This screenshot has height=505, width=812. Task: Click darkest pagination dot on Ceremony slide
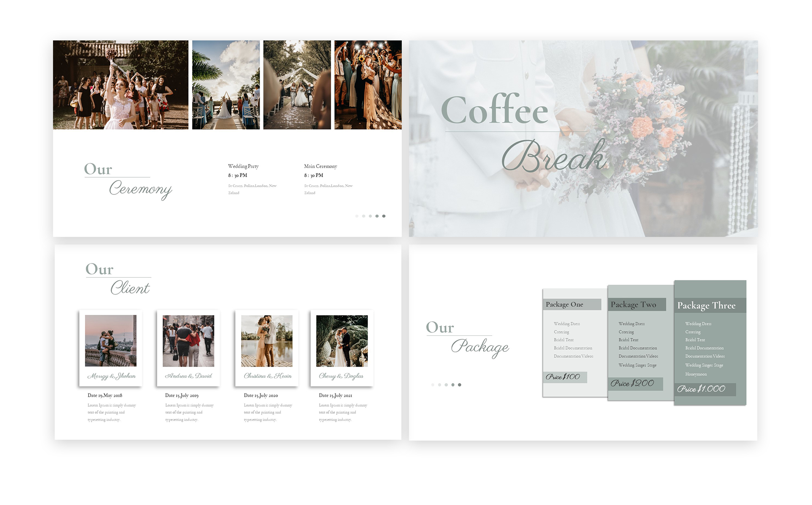pos(384,216)
